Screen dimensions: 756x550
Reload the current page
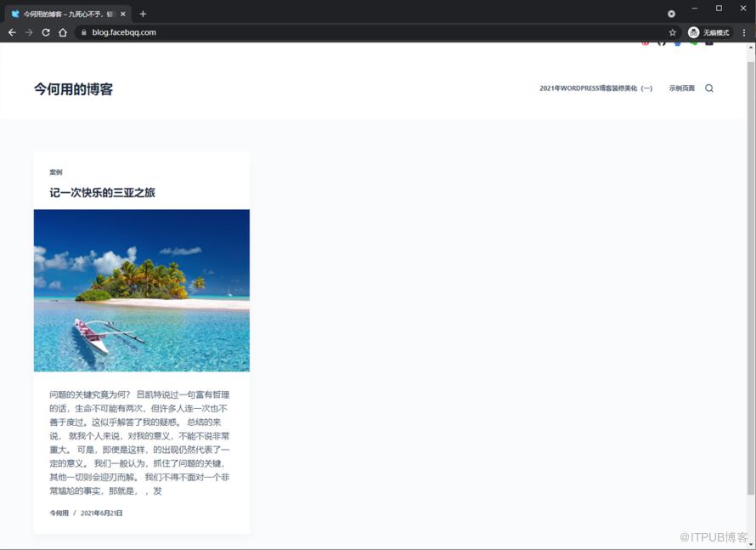(x=46, y=32)
